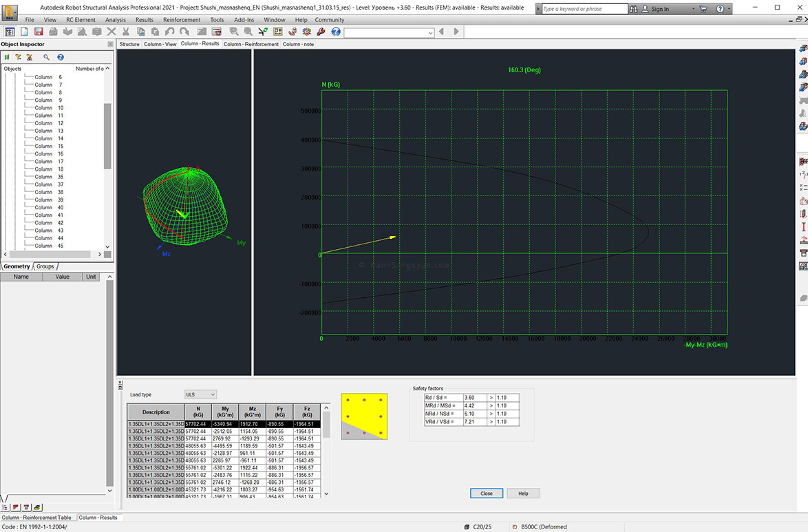Click the colored layers icon at bottom-left tabs
This screenshot has height=532, width=808.
click(37, 507)
